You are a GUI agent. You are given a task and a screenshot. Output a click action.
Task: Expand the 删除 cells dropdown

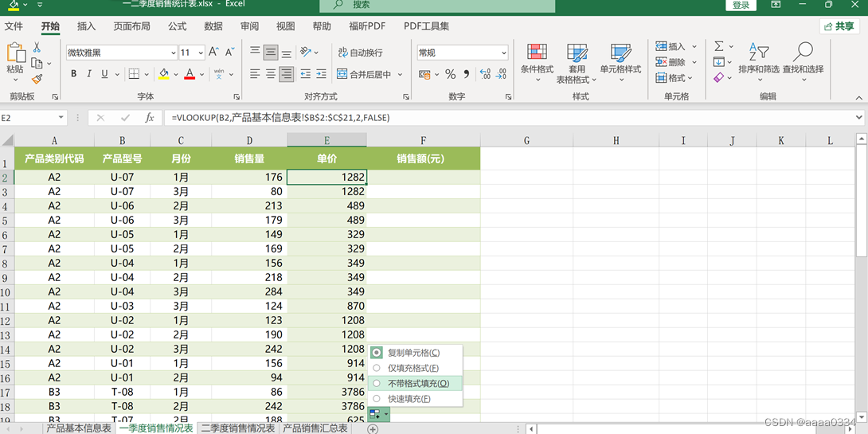pyautogui.click(x=694, y=62)
